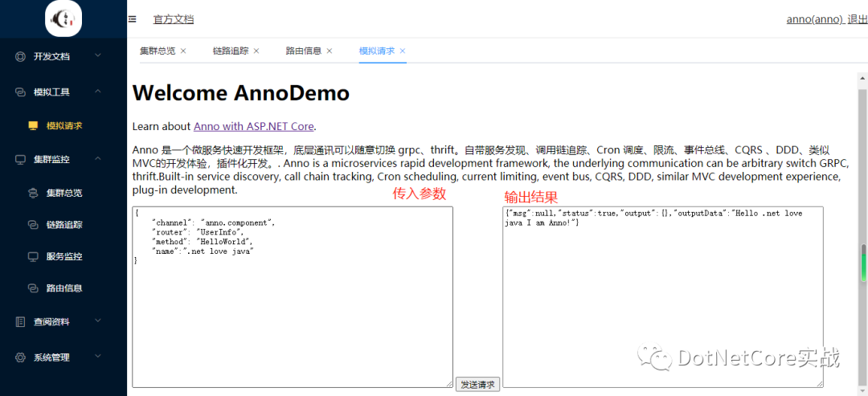The image size is (868, 396).
Task: Click the 集群监控 sidebar icon
Action: tap(20, 160)
